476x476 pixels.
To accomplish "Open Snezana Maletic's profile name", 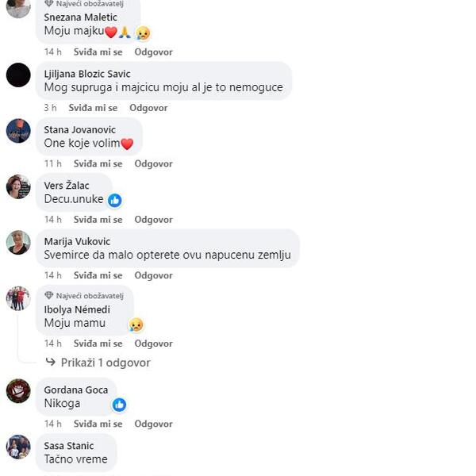I will (80, 17).
